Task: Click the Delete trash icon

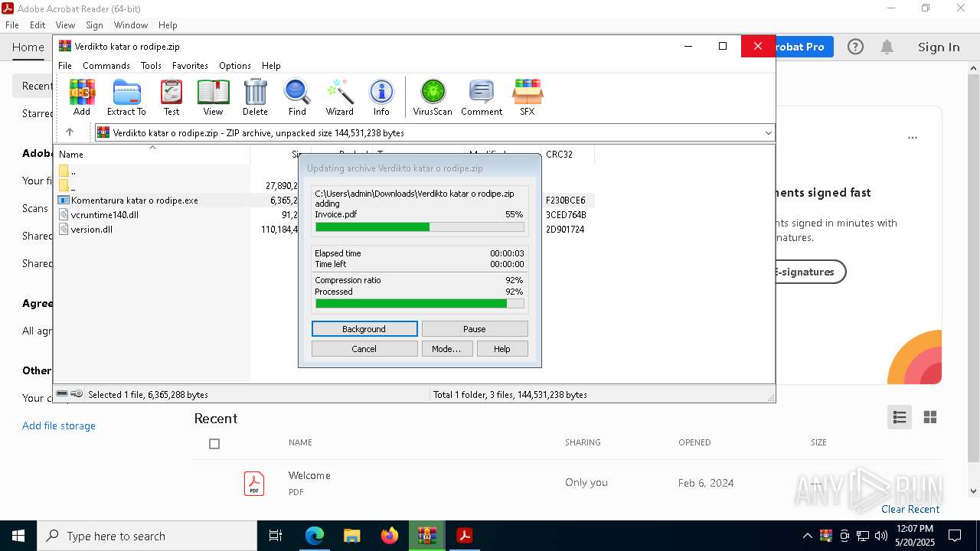Action: [x=255, y=97]
